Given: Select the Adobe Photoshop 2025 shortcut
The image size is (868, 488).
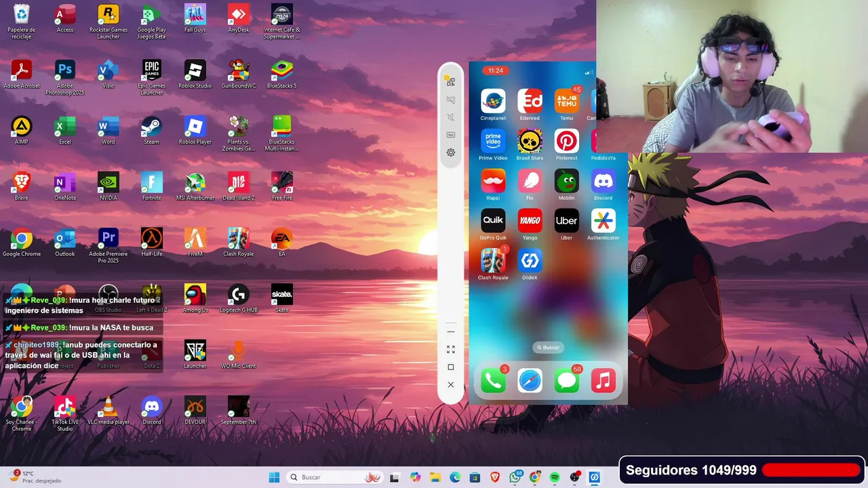Looking at the screenshot, I should click(65, 77).
